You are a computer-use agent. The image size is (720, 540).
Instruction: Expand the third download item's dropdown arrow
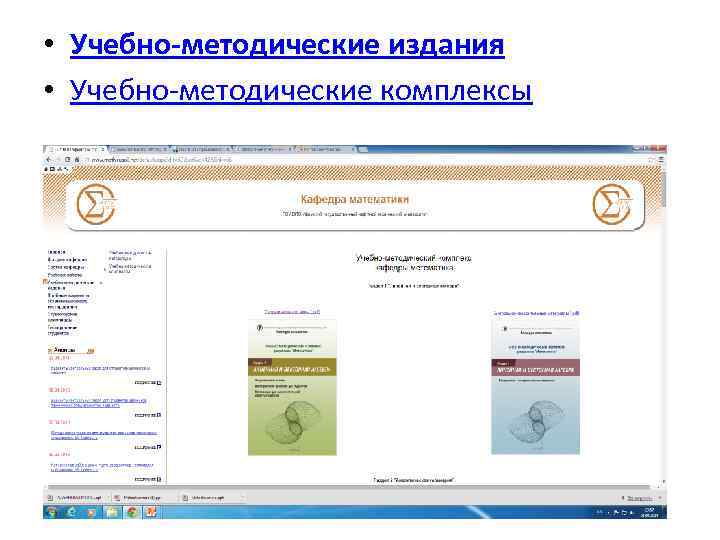(x=242, y=498)
